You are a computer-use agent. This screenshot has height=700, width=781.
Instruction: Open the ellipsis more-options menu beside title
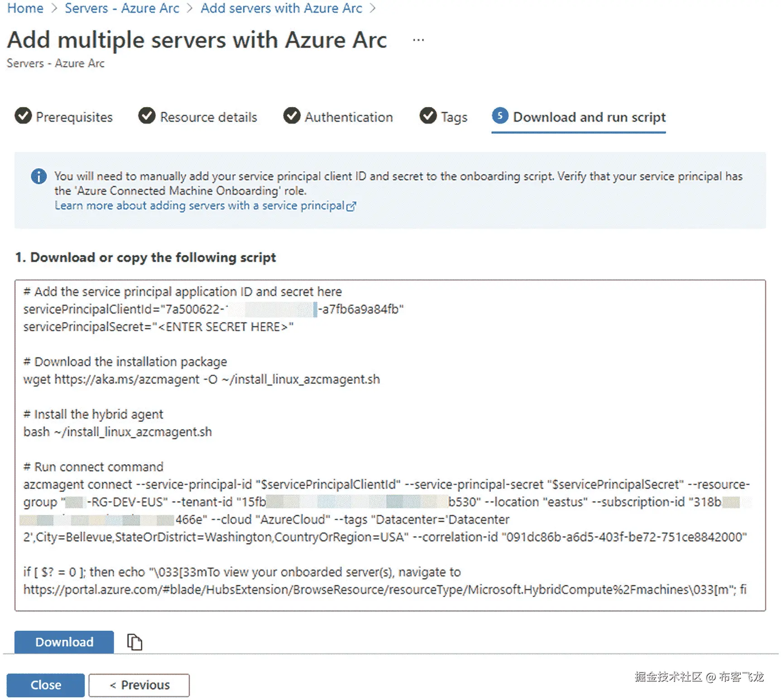pos(418,40)
